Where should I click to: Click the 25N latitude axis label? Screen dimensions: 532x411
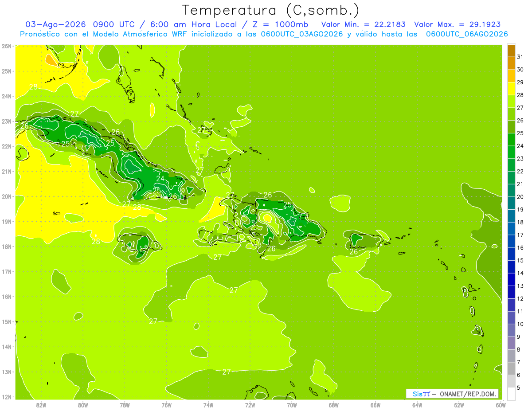[x=7, y=71]
